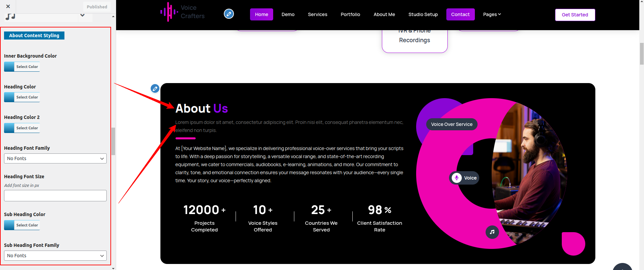Click the microphone icon in the Voice badge
This screenshot has height=270, width=644.
(x=456, y=178)
